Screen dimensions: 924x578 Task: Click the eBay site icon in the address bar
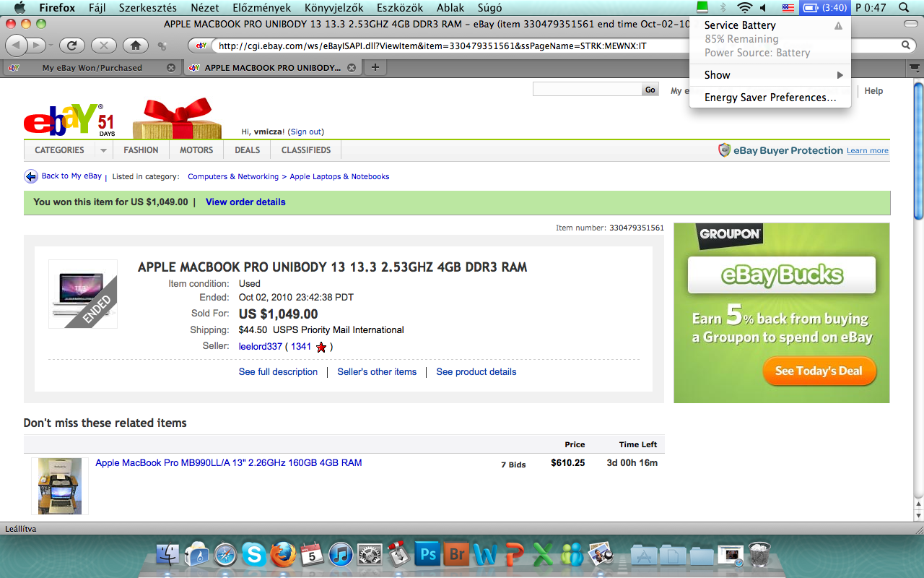[202, 46]
